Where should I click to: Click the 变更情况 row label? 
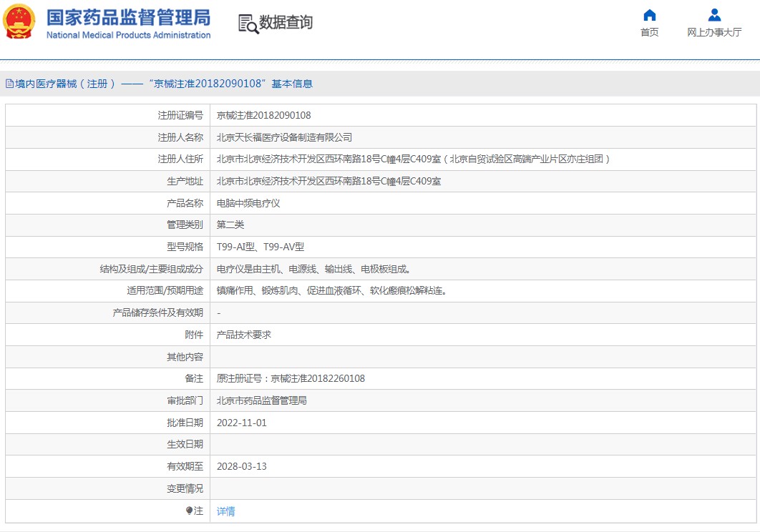pos(185,489)
